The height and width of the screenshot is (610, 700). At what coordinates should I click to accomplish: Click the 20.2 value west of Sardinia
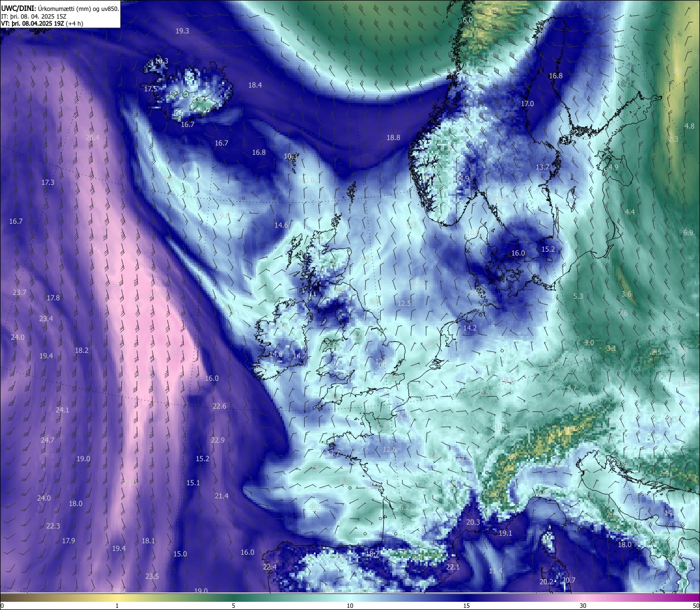tap(546, 582)
